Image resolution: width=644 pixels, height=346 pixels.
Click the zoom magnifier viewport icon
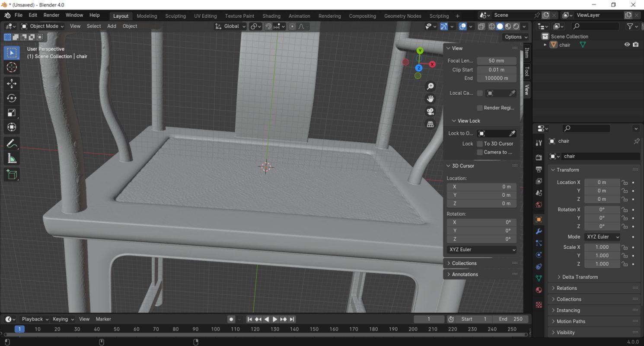[430, 86]
